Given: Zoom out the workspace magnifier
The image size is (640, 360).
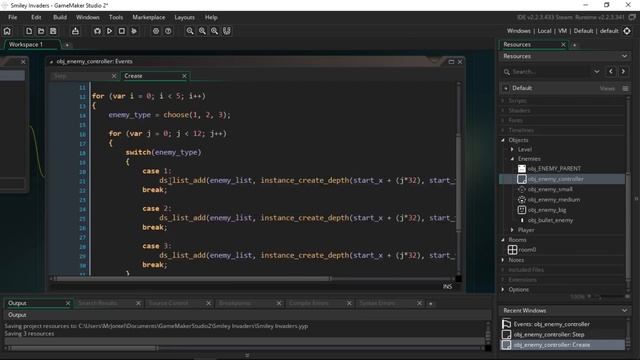Looking at the screenshot, I should point(190,31).
